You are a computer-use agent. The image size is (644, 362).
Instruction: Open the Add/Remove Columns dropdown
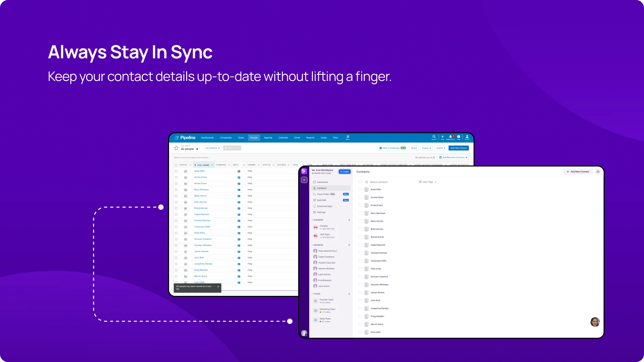point(453,157)
